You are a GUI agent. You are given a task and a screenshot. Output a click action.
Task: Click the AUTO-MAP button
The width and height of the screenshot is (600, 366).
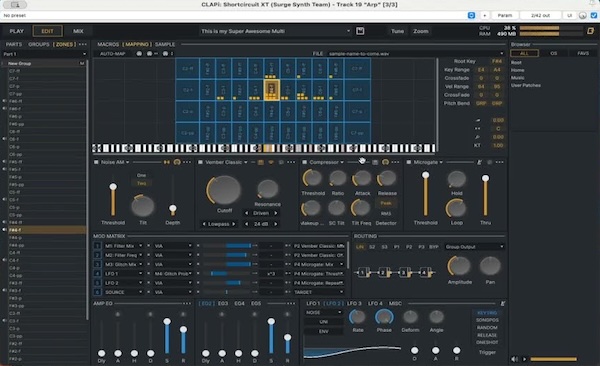click(x=112, y=54)
